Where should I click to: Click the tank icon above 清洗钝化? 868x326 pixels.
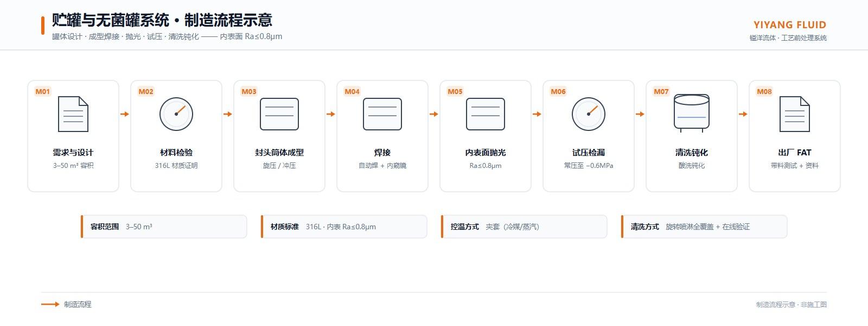click(692, 113)
